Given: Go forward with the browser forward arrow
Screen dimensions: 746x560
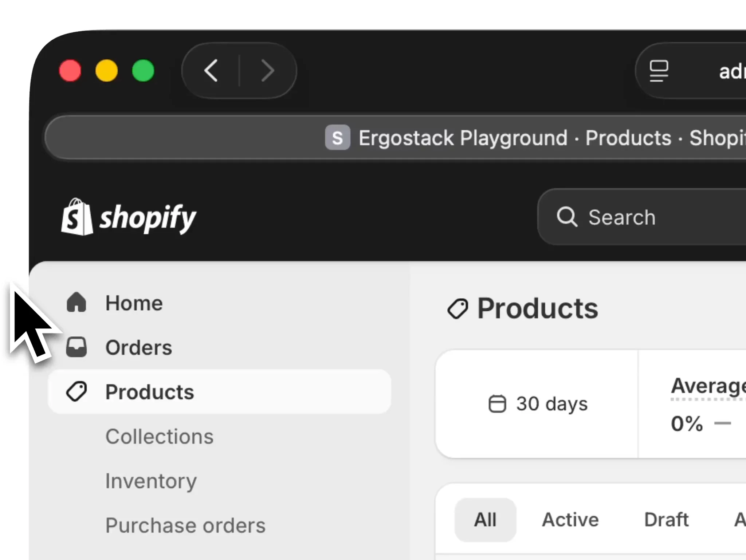Looking at the screenshot, I should (x=268, y=71).
